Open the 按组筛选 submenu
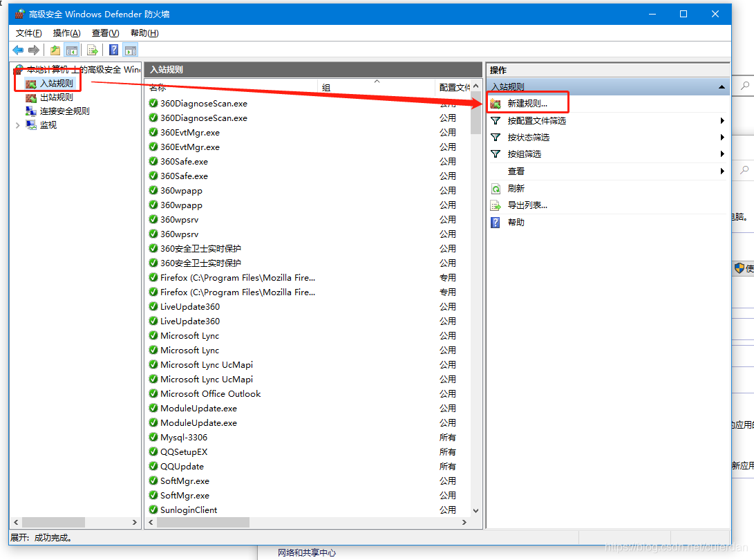This screenshot has height=560, width=754. pyautogui.click(x=524, y=154)
